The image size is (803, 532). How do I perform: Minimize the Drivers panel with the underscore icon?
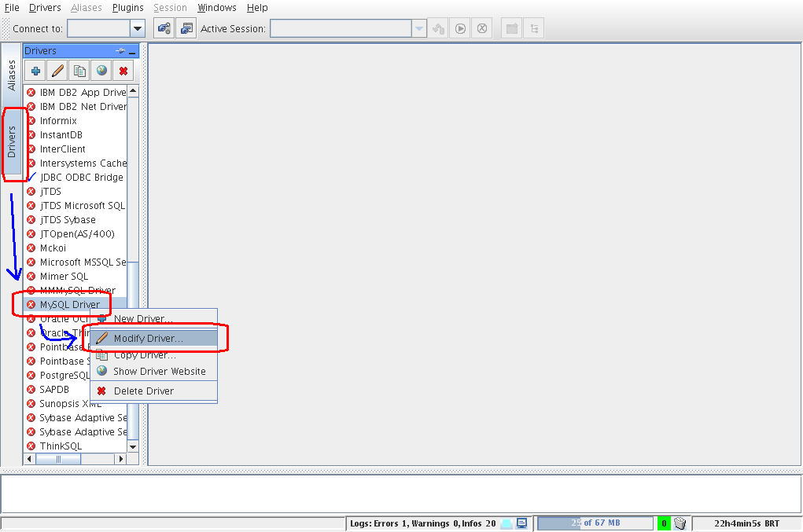click(132, 51)
